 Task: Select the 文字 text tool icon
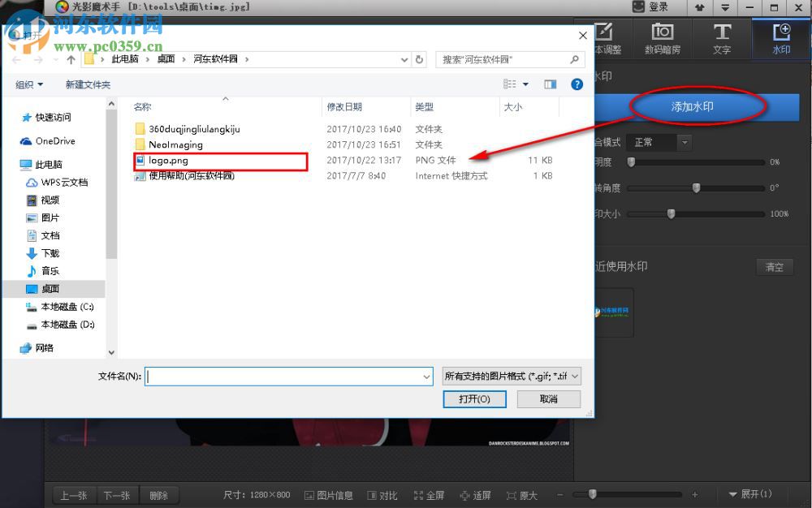click(x=722, y=38)
